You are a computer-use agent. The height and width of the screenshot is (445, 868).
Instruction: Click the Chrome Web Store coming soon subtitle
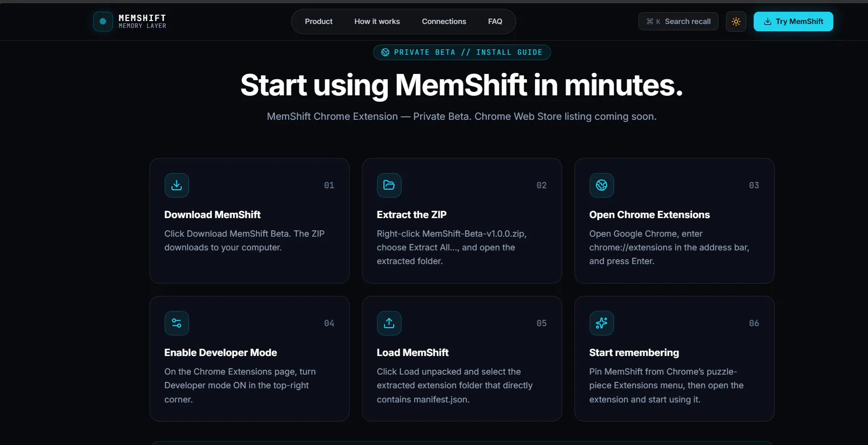click(x=462, y=116)
